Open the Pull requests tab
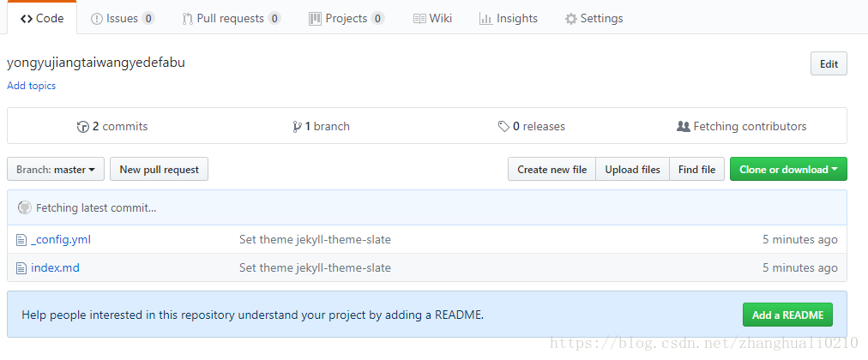This screenshot has height=360, width=868. 232,18
